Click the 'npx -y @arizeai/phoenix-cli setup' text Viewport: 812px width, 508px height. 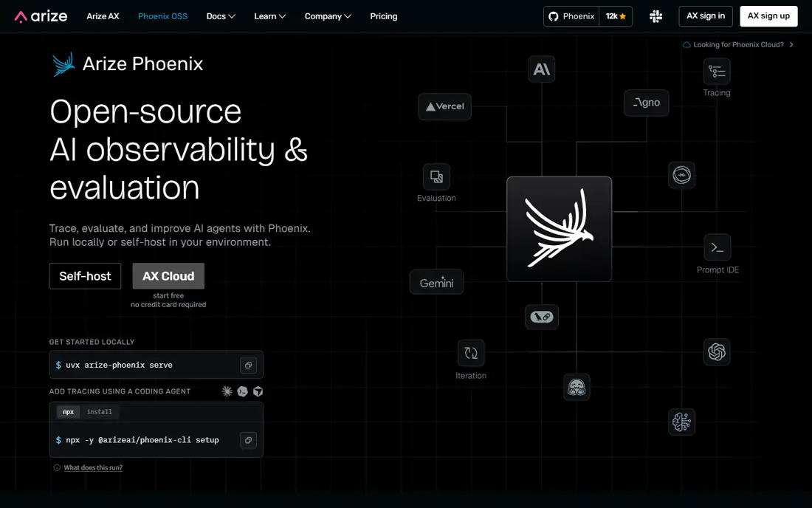(142, 440)
